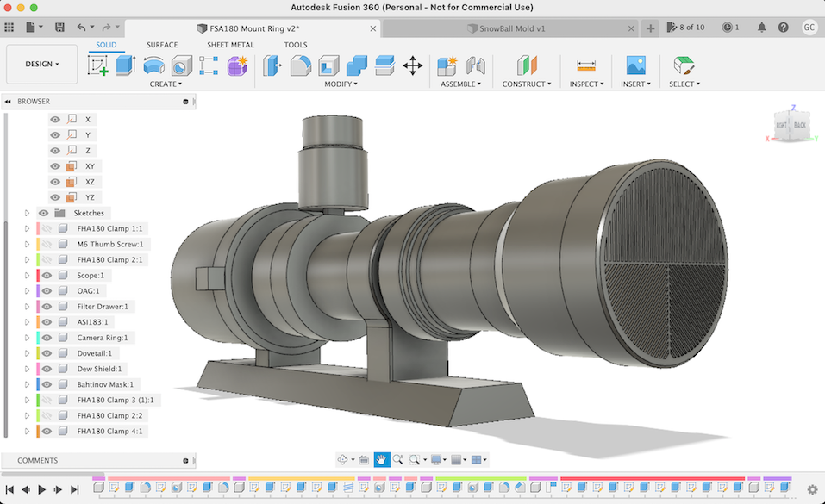Expand the Sketches folder
The image size is (825, 504).
tap(27, 213)
